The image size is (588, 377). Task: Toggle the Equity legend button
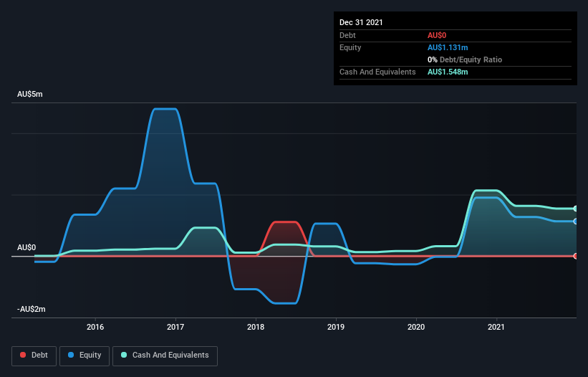click(x=85, y=355)
